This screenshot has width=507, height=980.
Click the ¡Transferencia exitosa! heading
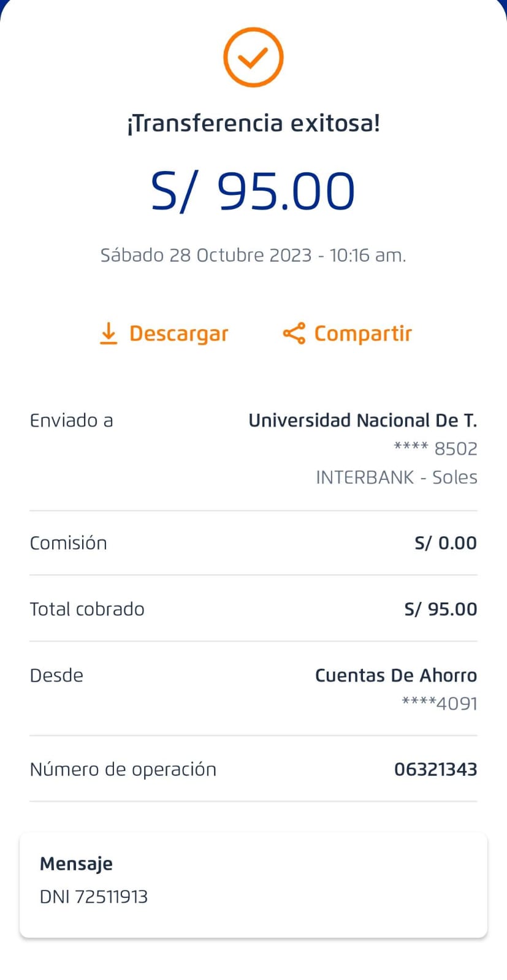coord(253,123)
